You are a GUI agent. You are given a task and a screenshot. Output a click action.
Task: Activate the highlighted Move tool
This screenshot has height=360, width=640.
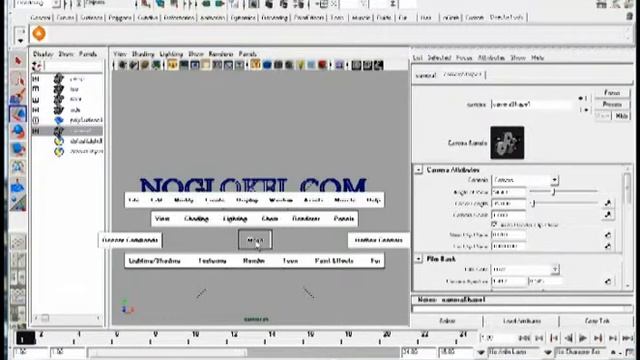pos(18,113)
